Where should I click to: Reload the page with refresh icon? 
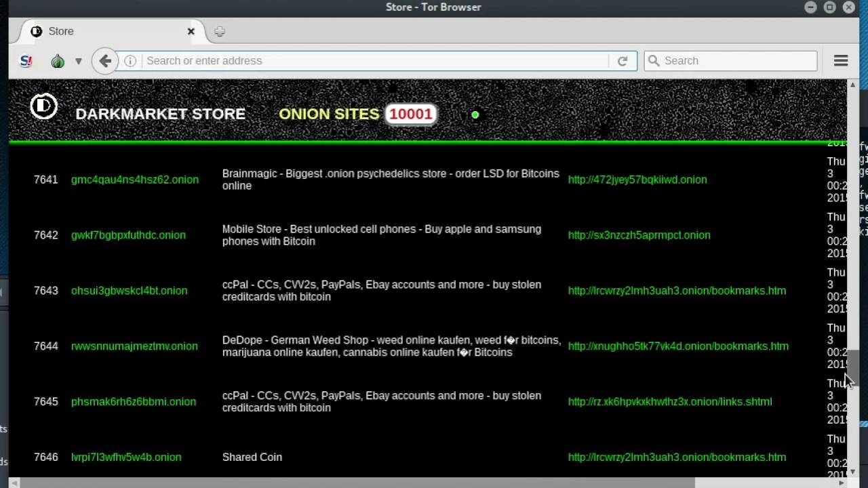(623, 61)
